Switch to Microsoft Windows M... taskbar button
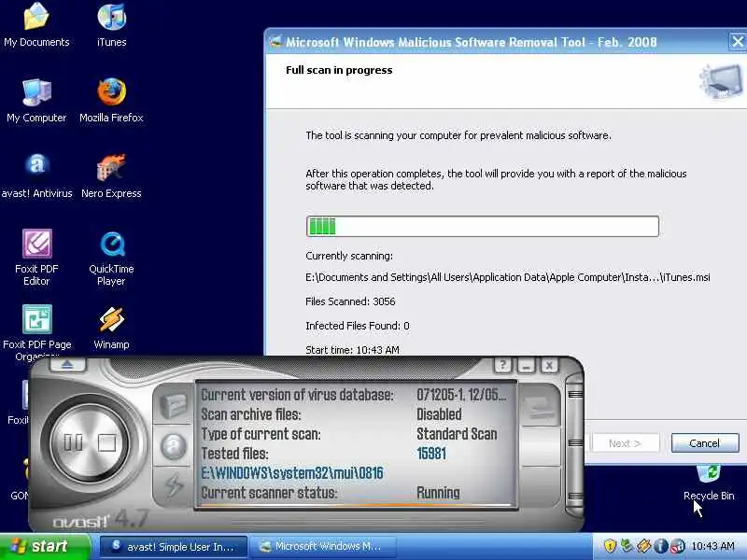Viewport: 747px width, 560px height. click(x=323, y=546)
